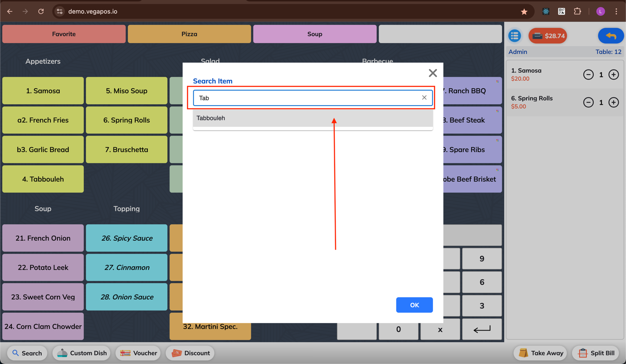Apply a Voucher
This screenshot has width=626, height=364.
139,353
